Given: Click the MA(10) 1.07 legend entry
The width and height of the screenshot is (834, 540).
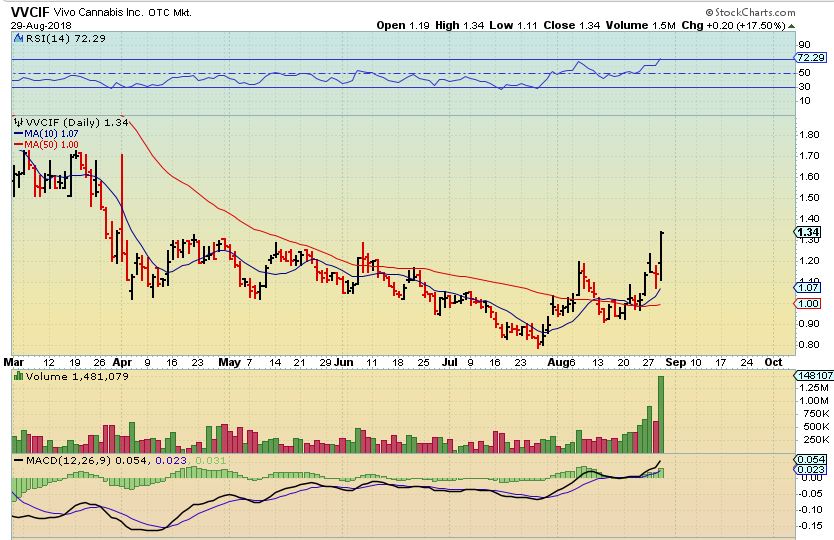Looking at the screenshot, I should (x=46, y=134).
